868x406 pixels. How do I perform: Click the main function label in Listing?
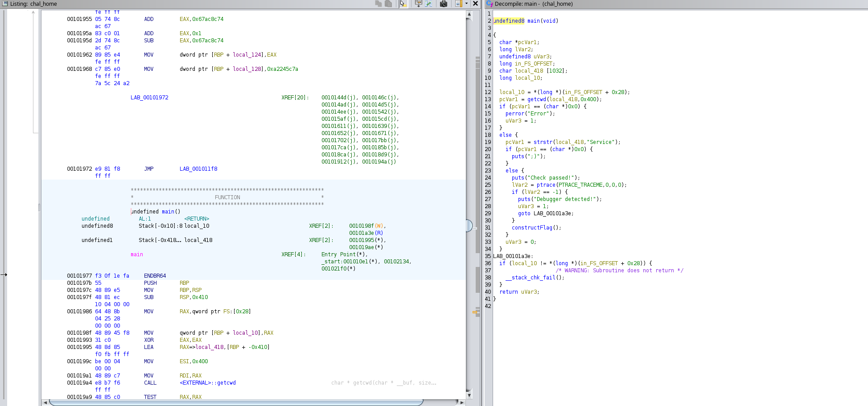[x=137, y=254]
